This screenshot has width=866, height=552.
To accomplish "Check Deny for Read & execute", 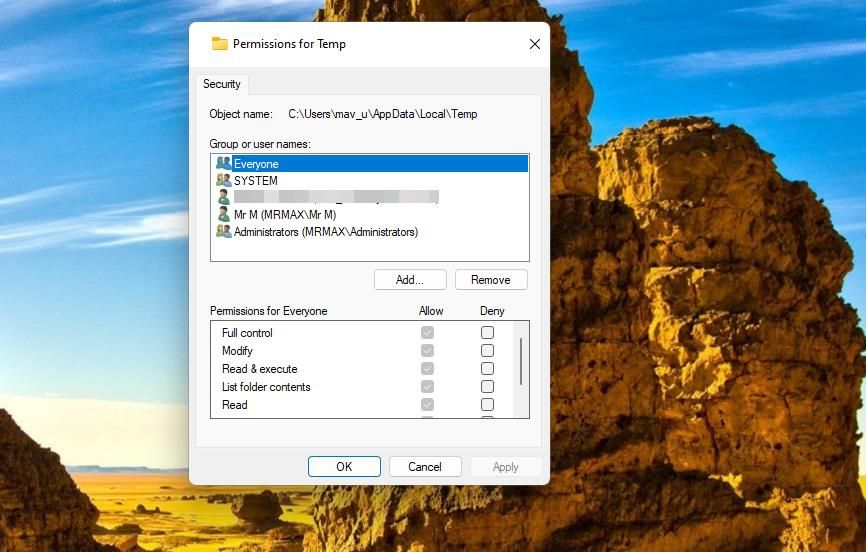I will click(x=487, y=369).
